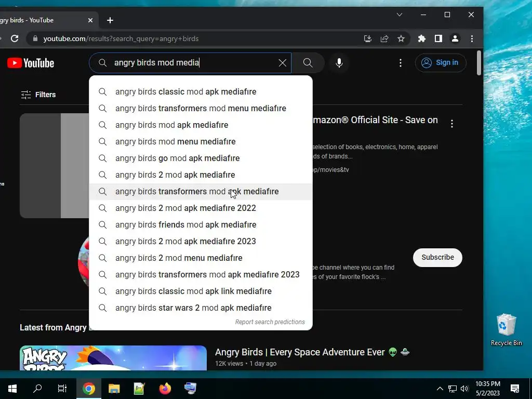Open the green notepad app in taskbar
Screen dimensions: 532x399
(139, 389)
